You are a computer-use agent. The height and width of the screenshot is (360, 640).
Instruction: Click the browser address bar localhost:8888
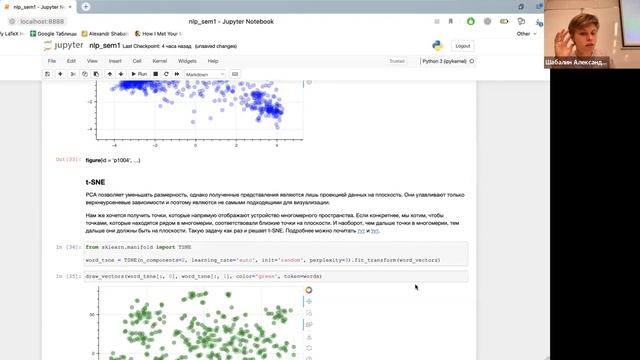tap(42, 22)
